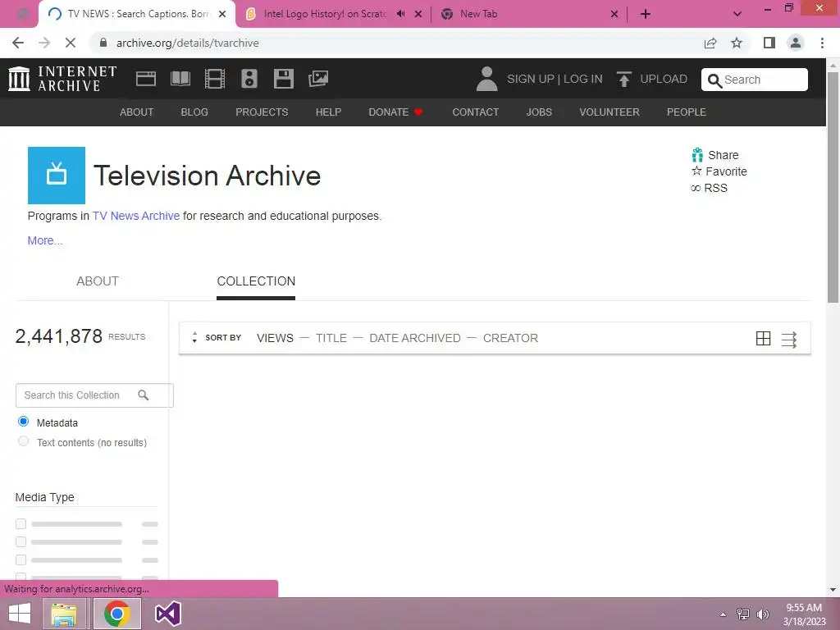
Task: Share this page from address bar
Action: coord(710,43)
